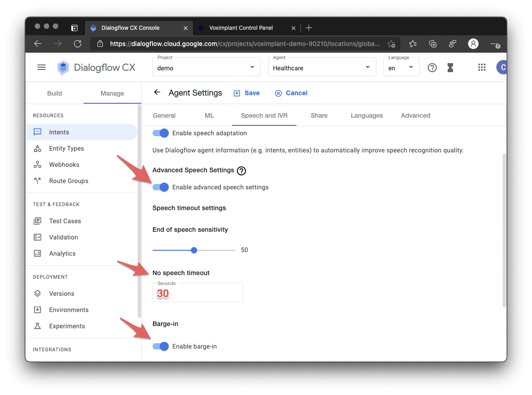Viewport: 532px width, 395px height.
Task: Open browser favorites list icon
Action: pos(412,44)
